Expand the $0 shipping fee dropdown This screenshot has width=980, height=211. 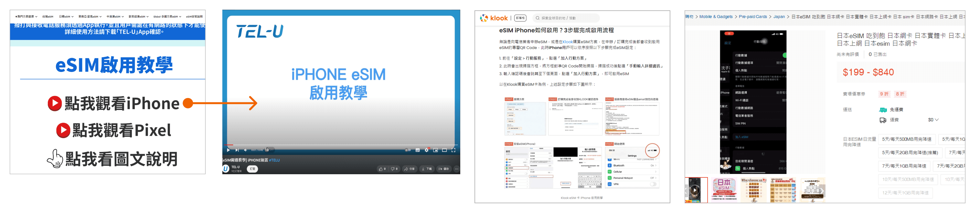pyautogui.click(x=933, y=120)
